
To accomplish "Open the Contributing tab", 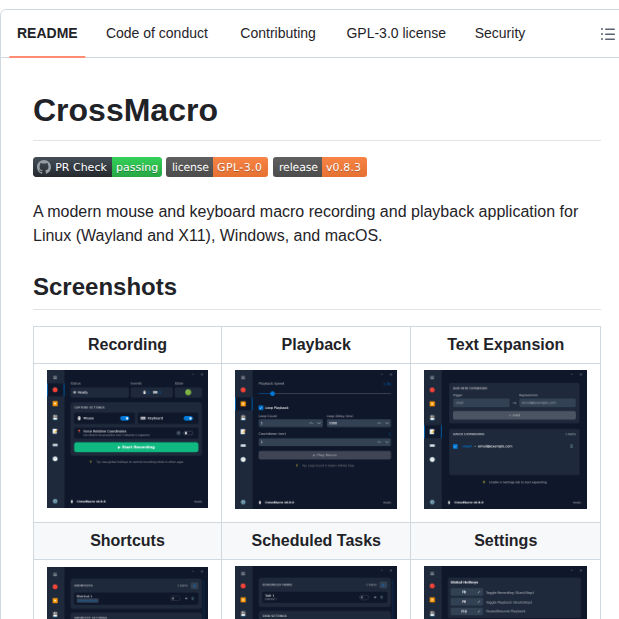I will 278,34.
